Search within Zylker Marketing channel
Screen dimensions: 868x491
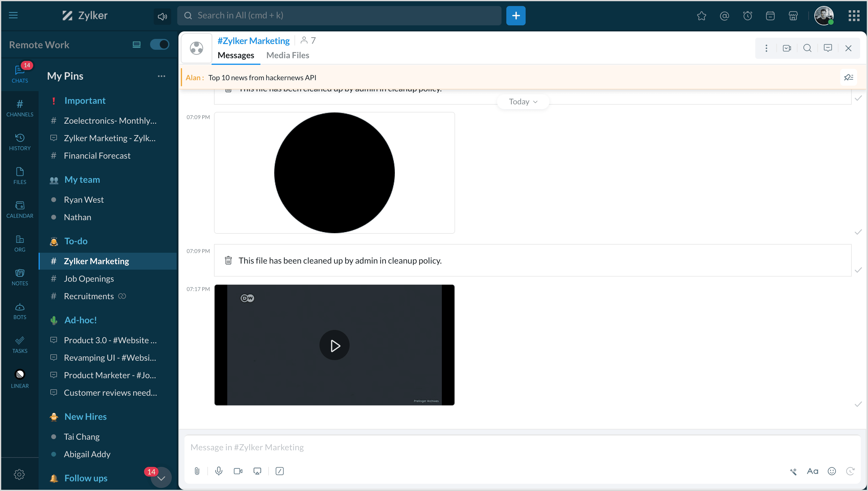[807, 48]
